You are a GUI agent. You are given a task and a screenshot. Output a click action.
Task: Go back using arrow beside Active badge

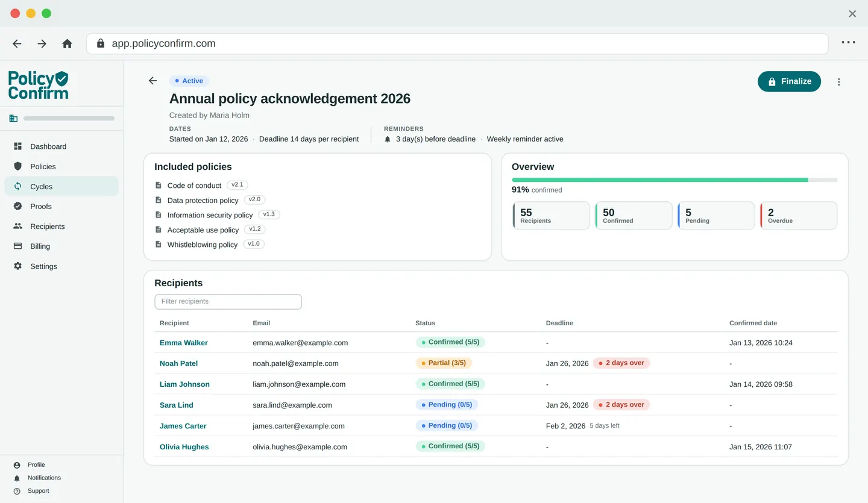coord(153,81)
